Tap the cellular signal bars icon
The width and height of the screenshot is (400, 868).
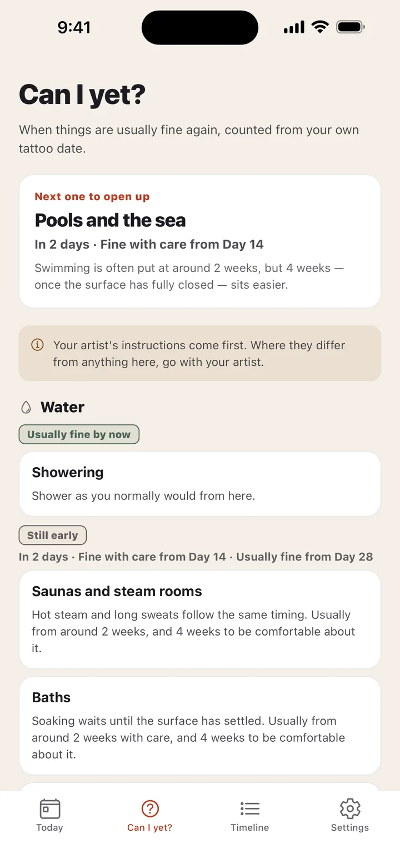pos(294,27)
